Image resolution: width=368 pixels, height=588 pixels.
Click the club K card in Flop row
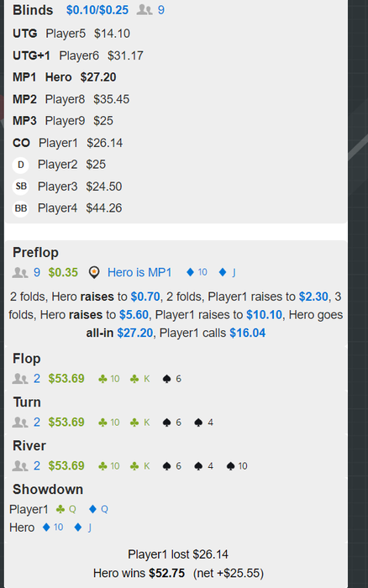pos(139,379)
